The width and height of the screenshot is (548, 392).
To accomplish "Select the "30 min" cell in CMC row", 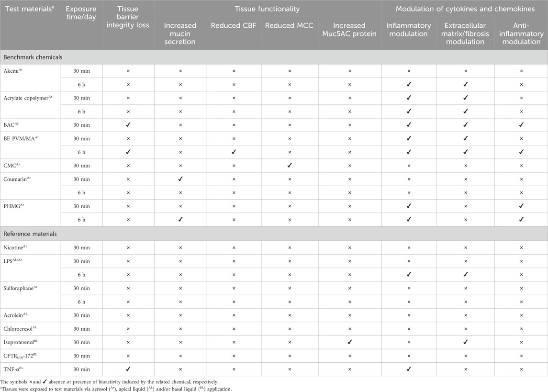I will click(81, 166).
